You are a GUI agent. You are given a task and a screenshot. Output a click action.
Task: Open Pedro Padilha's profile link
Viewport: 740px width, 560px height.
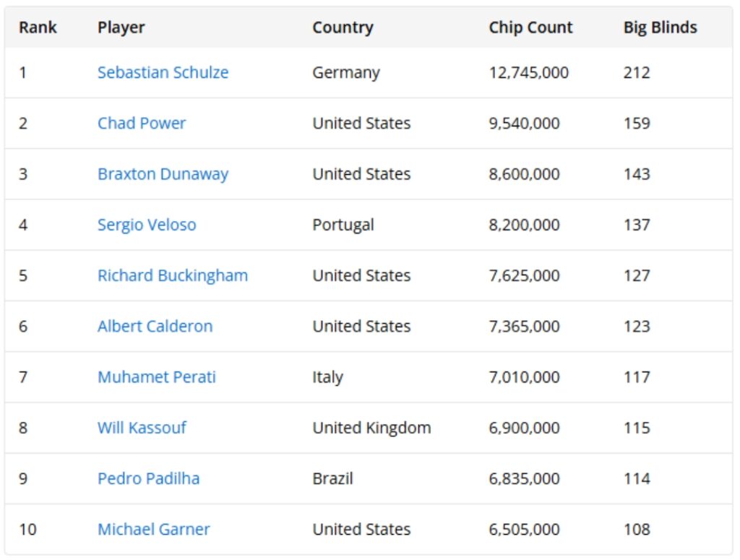148,478
